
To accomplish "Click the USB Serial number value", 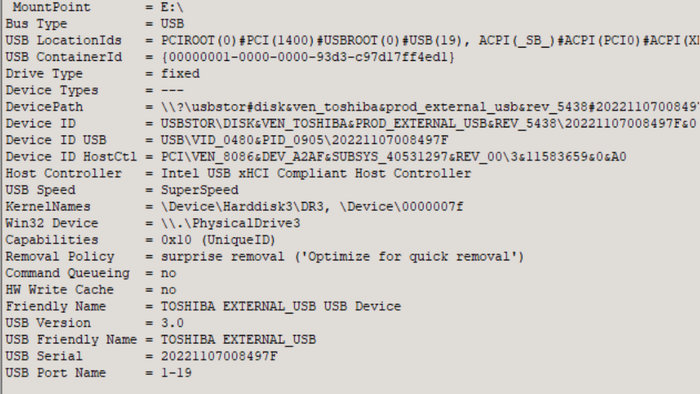I will (x=219, y=357).
